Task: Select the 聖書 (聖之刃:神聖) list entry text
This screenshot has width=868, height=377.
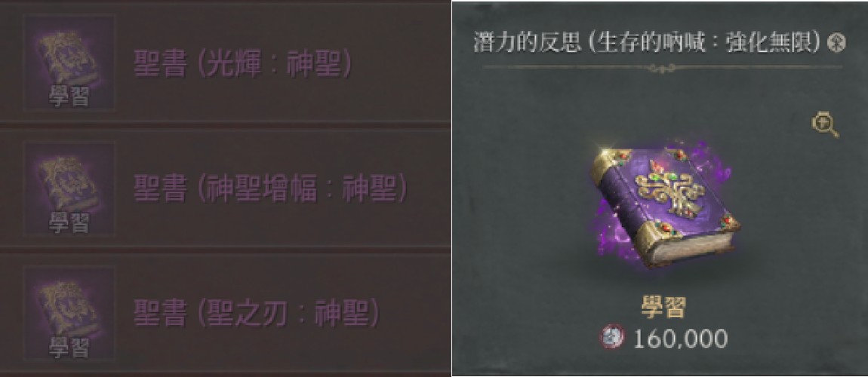Action: tap(257, 314)
